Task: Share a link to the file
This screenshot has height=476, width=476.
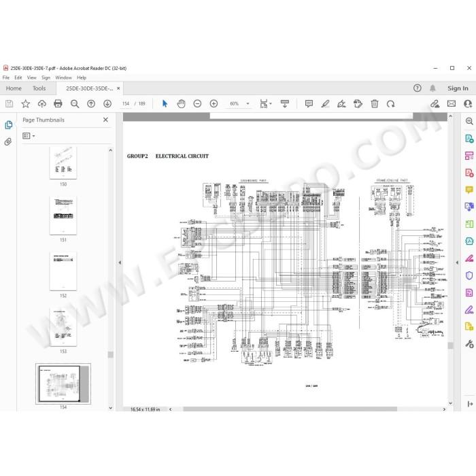Action: coord(435,104)
